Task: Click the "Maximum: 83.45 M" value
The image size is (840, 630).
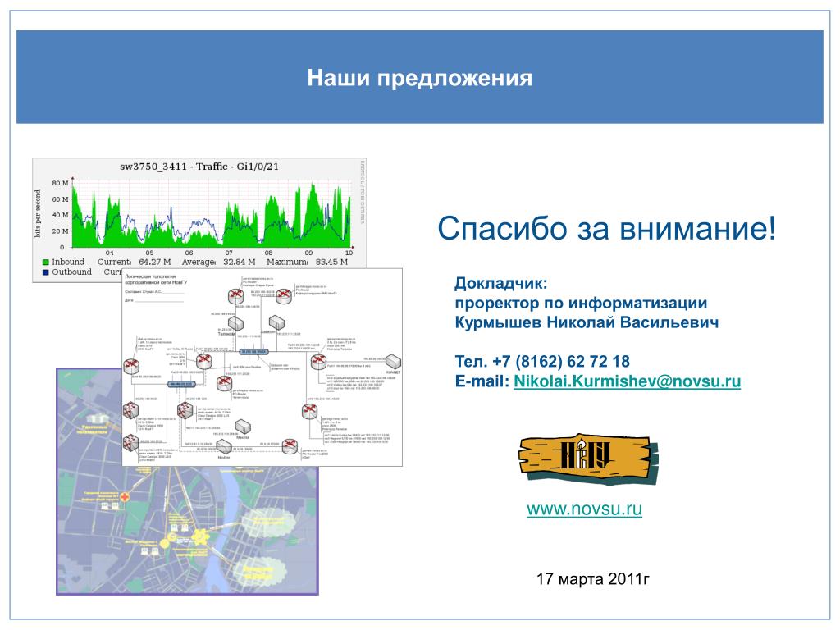Action: (x=307, y=262)
